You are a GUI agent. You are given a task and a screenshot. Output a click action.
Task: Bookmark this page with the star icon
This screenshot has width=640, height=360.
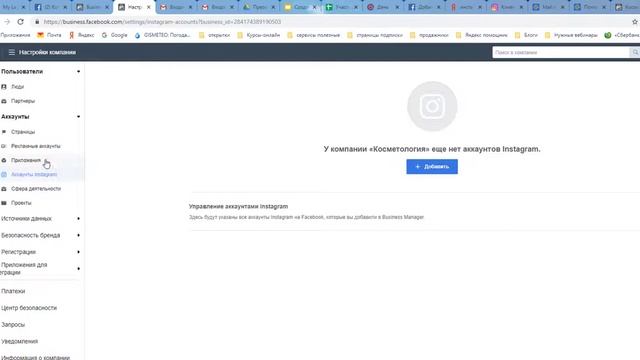point(635,22)
